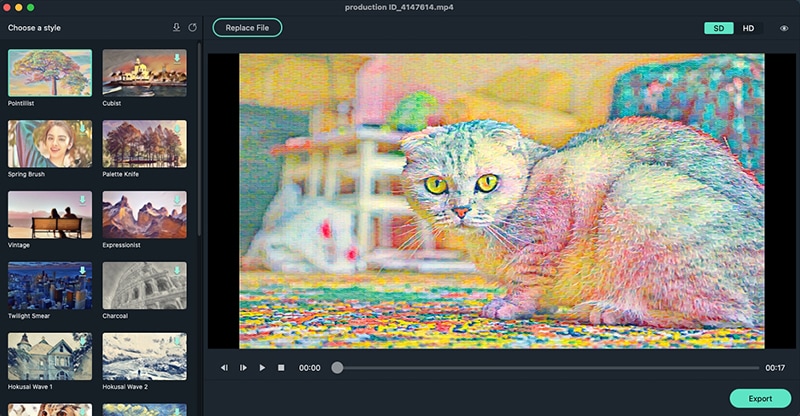Click the production ID_4147614.mp4 window title
The image size is (800, 416).
399,7
